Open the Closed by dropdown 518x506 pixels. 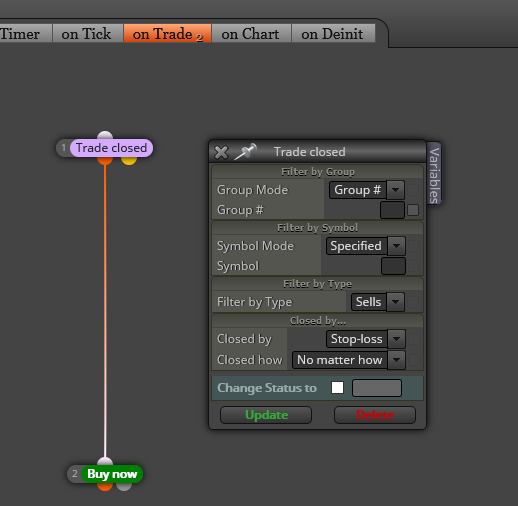pyautogui.click(x=366, y=339)
